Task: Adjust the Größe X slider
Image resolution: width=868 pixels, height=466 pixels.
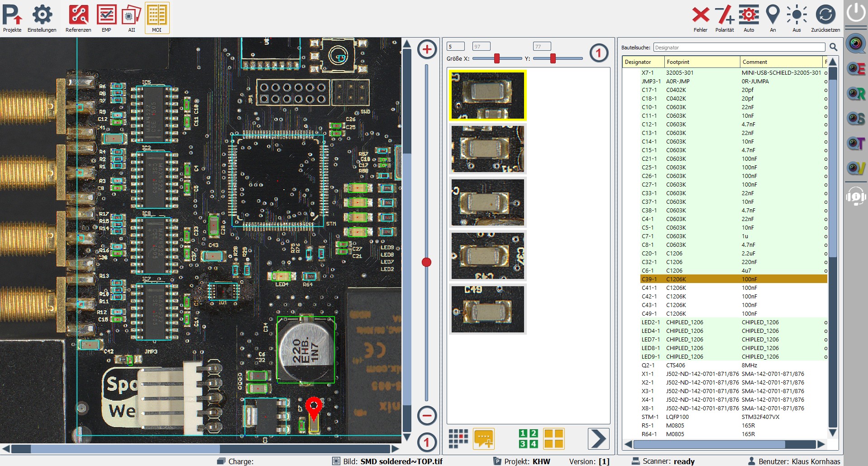Action: pos(497,58)
